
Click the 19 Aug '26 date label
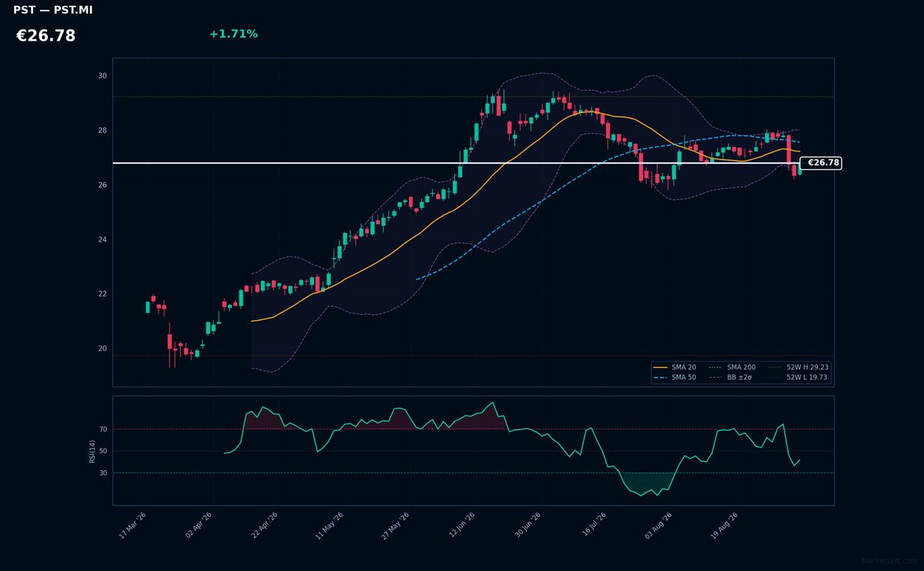725,526
